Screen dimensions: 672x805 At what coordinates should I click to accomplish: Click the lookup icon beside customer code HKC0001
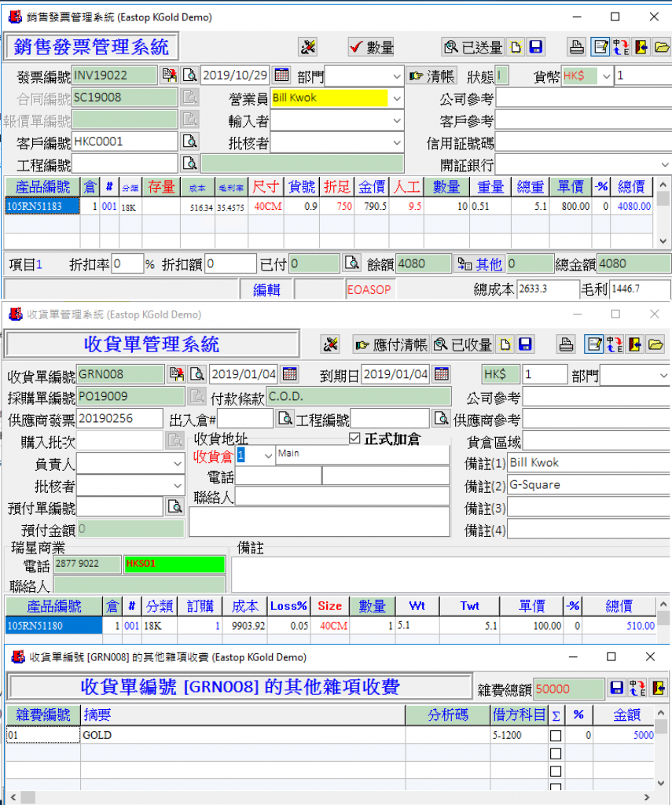click(x=189, y=142)
